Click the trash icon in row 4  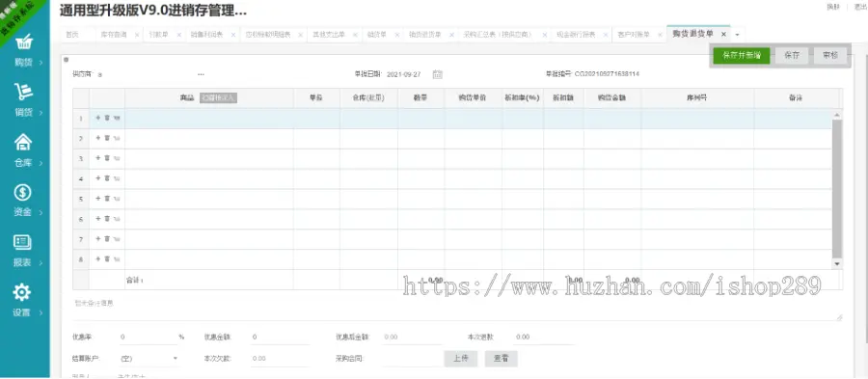tap(107, 178)
